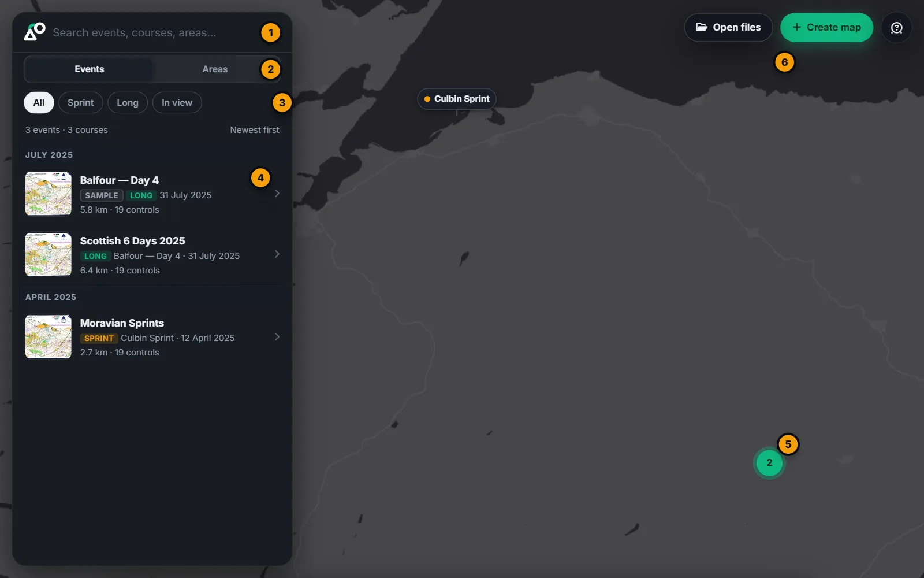Click the plus icon in Create map
Viewport: 924px width, 578px height.
click(x=797, y=27)
